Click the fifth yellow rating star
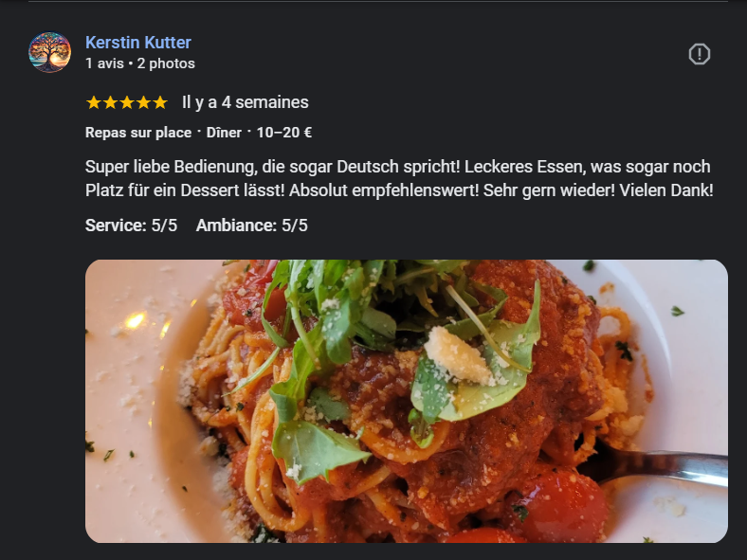This screenshot has height=560, width=747. [x=160, y=102]
